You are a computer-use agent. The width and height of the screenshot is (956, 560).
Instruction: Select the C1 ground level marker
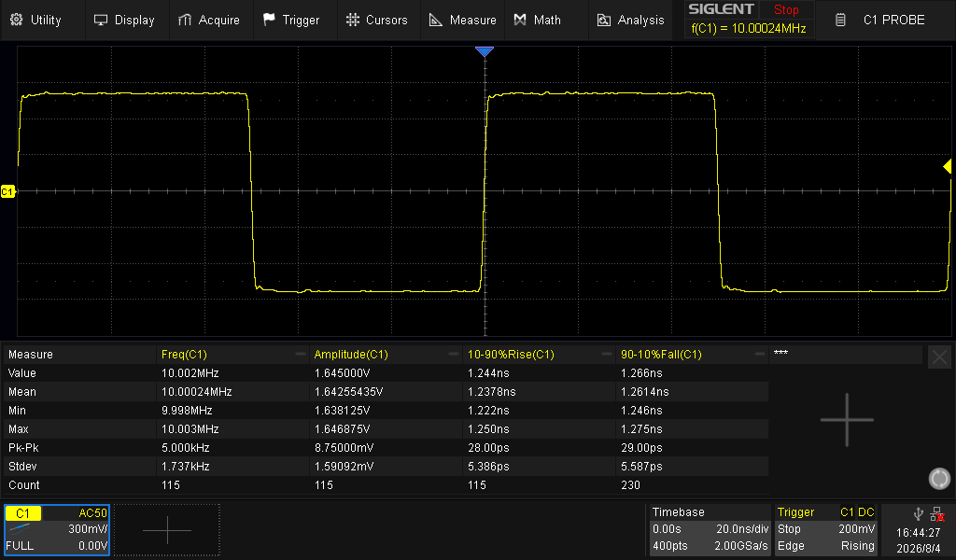click(x=7, y=191)
